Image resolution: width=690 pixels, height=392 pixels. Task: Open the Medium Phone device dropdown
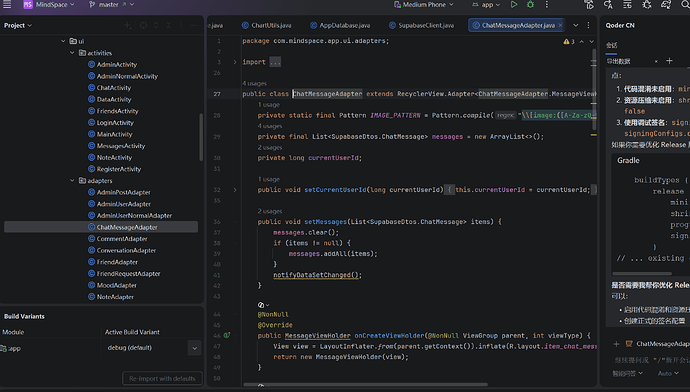coord(424,4)
